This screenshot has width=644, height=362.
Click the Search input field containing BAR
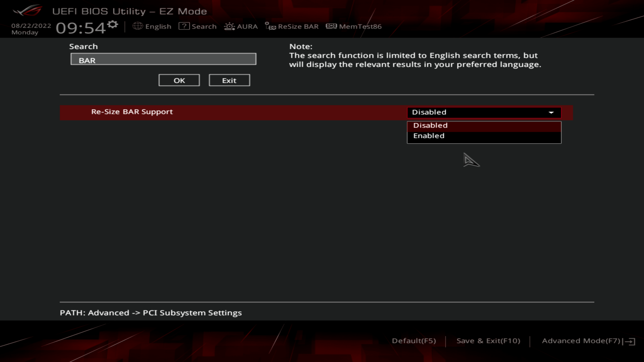(163, 59)
